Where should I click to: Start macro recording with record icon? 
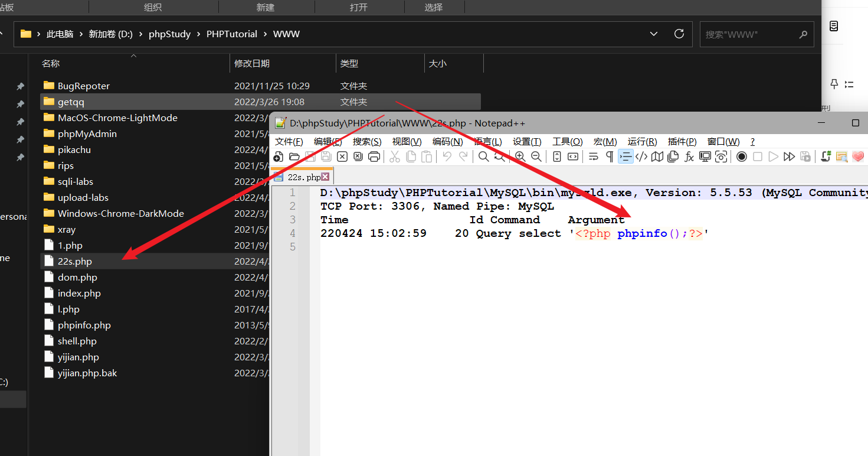(x=742, y=157)
